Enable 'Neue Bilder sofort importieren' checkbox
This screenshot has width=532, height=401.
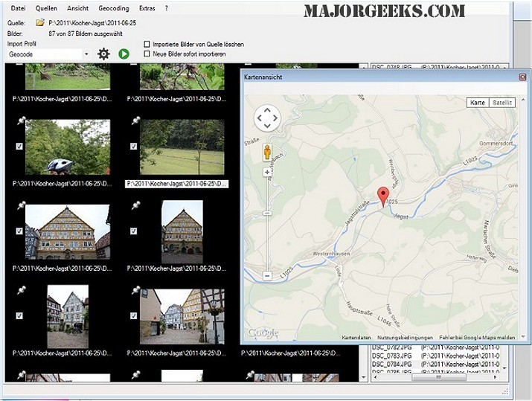(147, 54)
